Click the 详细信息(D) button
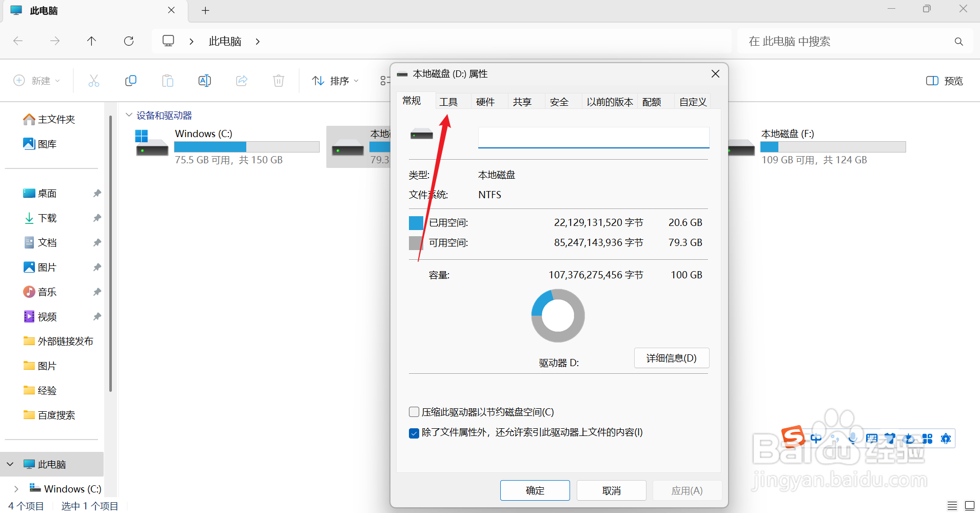The image size is (980, 513). [671, 357]
